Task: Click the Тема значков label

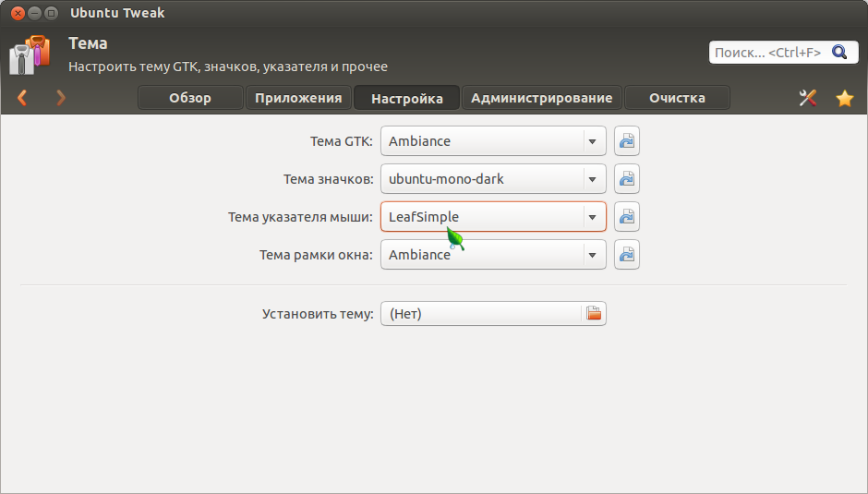Action: 328,179
